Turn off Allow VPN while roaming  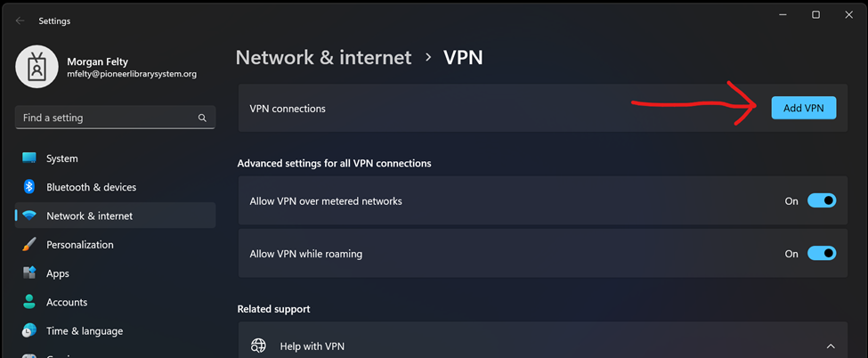[822, 254]
